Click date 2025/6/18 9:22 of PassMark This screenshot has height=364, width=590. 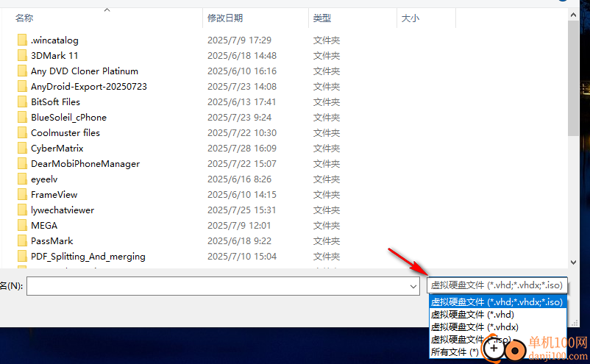(x=239, y=240)
